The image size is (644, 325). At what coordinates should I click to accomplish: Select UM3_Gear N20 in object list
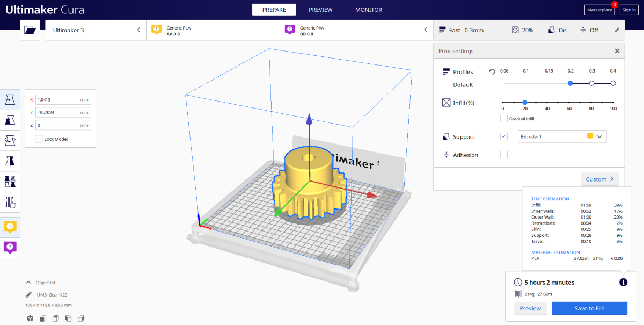click(52, 294)
